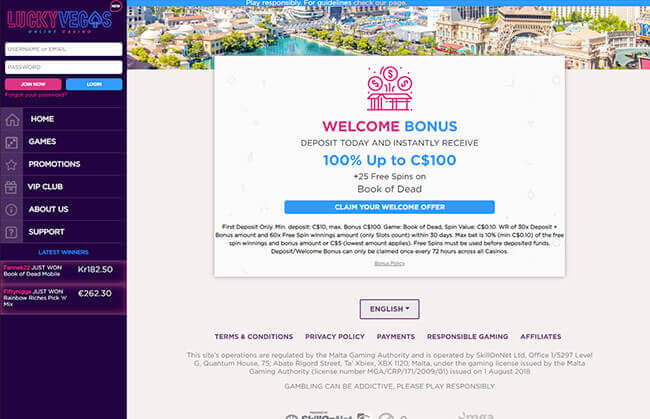The image size is (650, 419).
Task: Click the Lucky Vegas logo
Action: 59,21
